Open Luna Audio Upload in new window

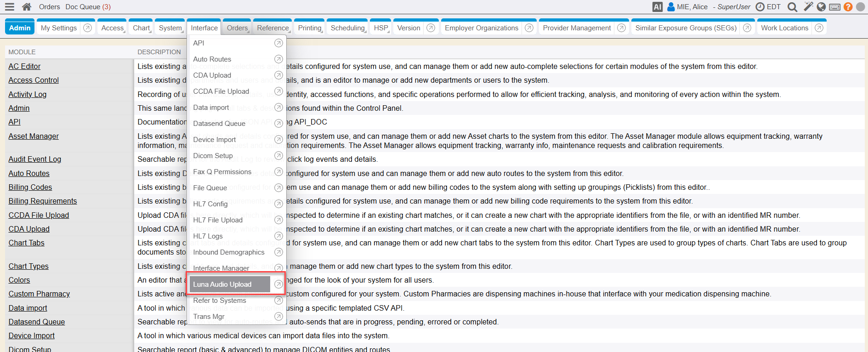pyautogui.click(x=278, y=284)
